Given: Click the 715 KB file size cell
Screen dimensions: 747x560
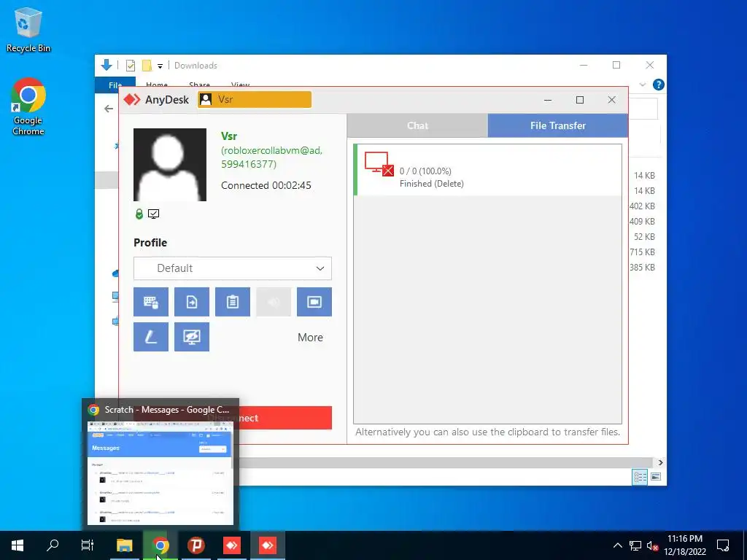Looking at the screenshot, I should 642,252.
